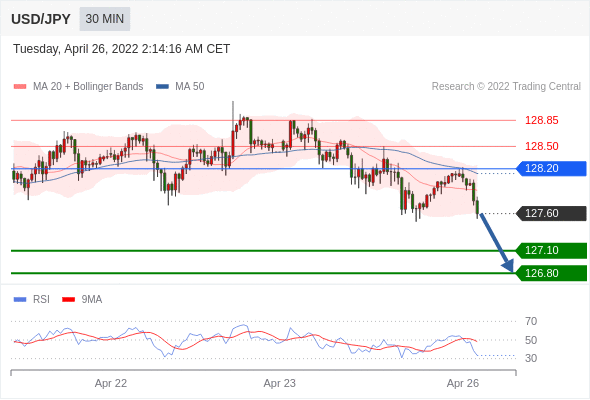Select the green 127.10 support tag
The width and height of the screenshot is (590, 400).
551,250
